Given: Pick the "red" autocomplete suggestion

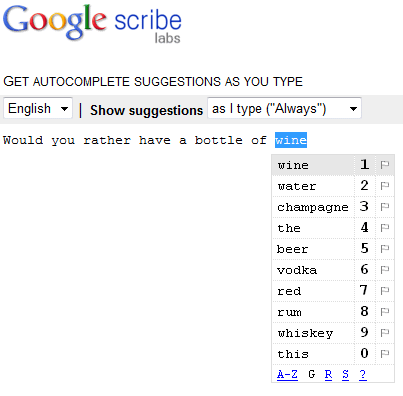Looking at the screenshot, I should click(313, 291).
